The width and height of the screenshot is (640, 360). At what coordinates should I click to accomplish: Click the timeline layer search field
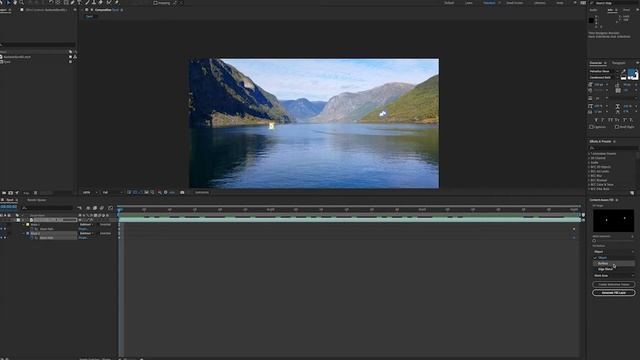tap(48, 208)
